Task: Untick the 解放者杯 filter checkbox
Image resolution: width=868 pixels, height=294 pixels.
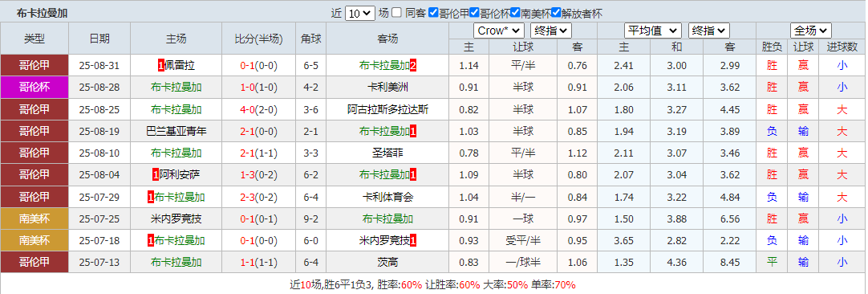Action: tap(557, 13)
